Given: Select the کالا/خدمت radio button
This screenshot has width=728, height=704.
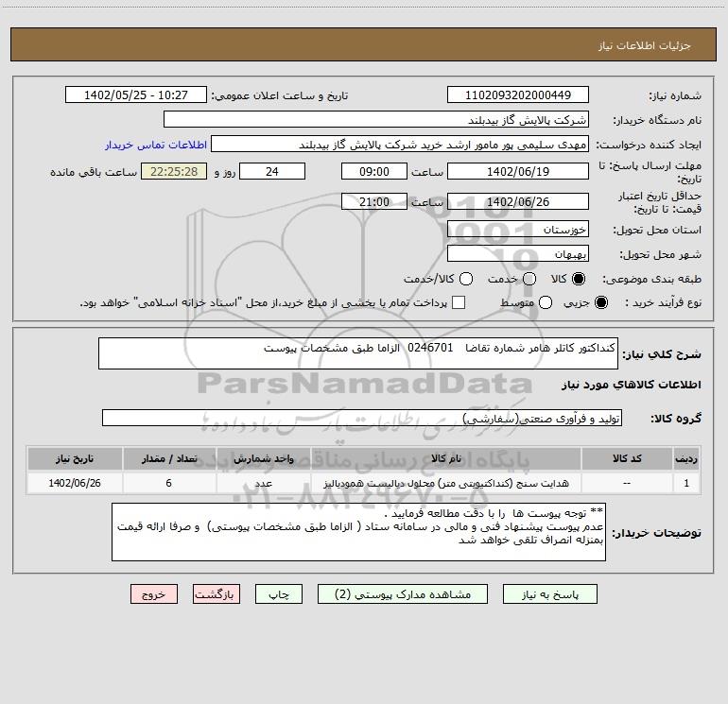Looking at the screenshot, I should (x=466, y=279).
